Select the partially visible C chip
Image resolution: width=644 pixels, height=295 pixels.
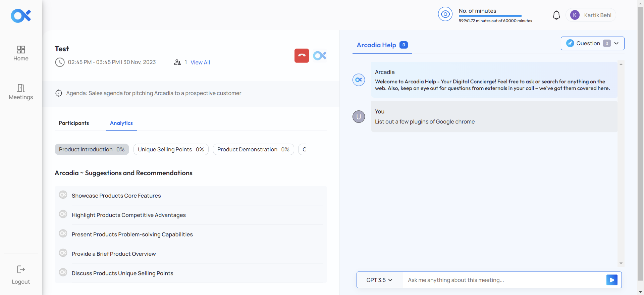[303, 149]
